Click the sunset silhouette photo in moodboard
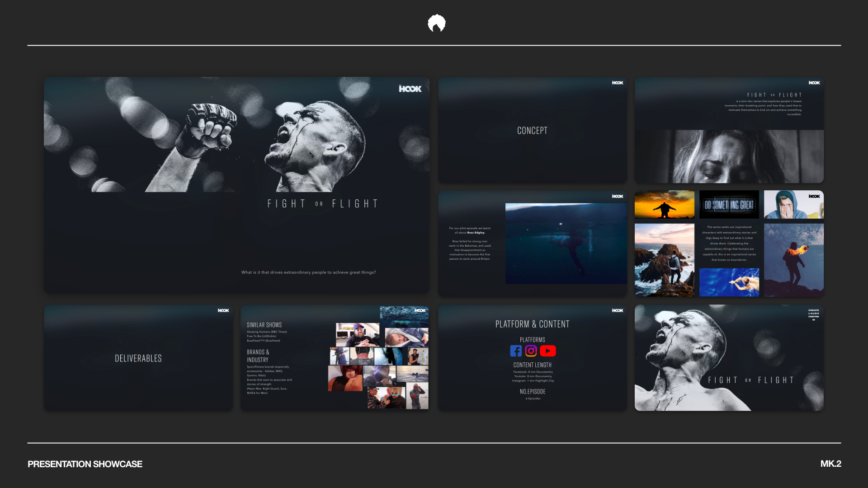Image resolution: width=868 pixels, height=488 pixels. (664, 205)
